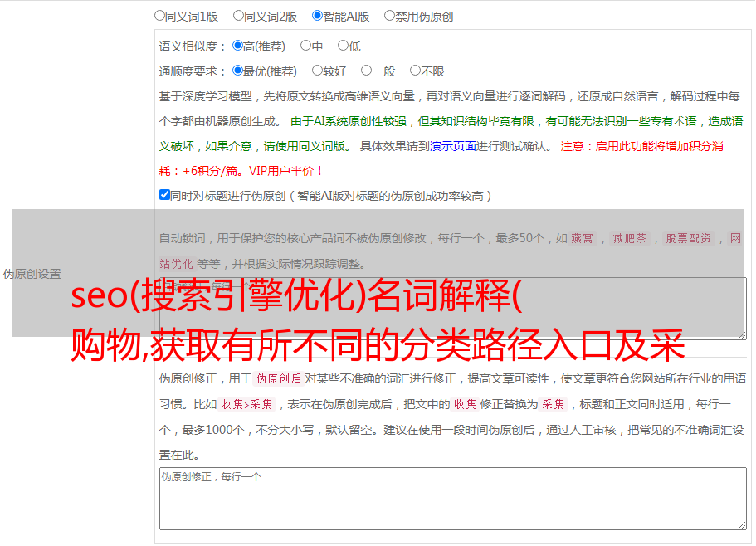Click the 收集>采集 example tag
The height and width of the screenshot is (546, 756).
[x=246, y=404]
